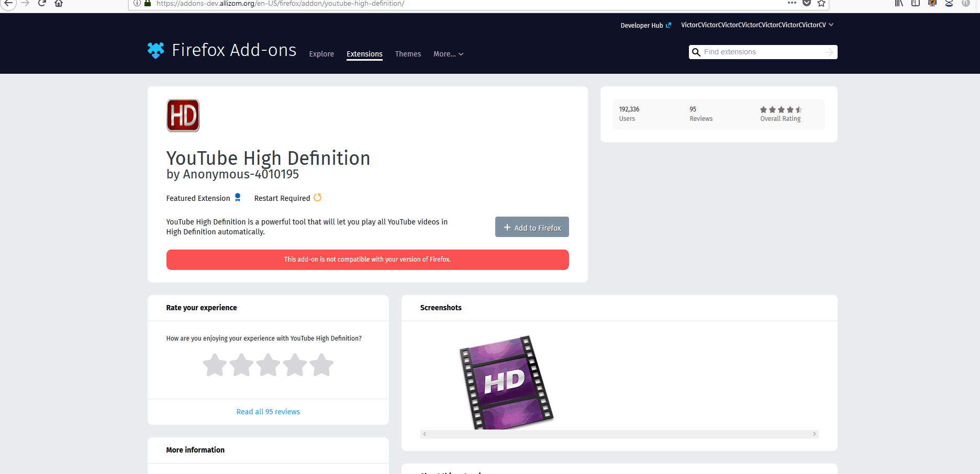This screenshot has width=980, height=474.
Task: Go to the browser Home icon
Action: click(59, 3)
